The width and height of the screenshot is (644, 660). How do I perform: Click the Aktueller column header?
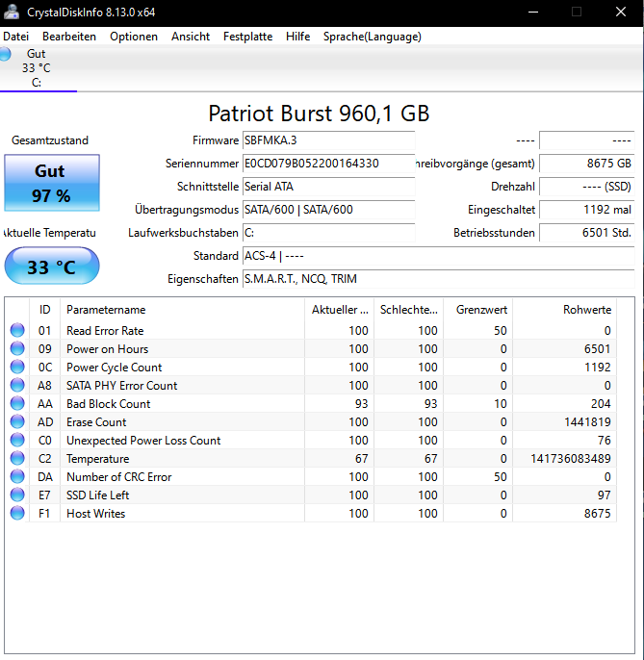click(x=340, y=310)
